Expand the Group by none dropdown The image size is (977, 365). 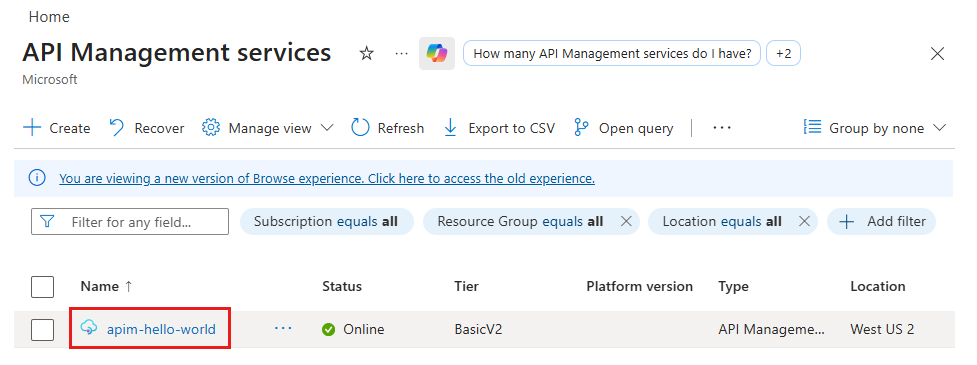[875, 128]
